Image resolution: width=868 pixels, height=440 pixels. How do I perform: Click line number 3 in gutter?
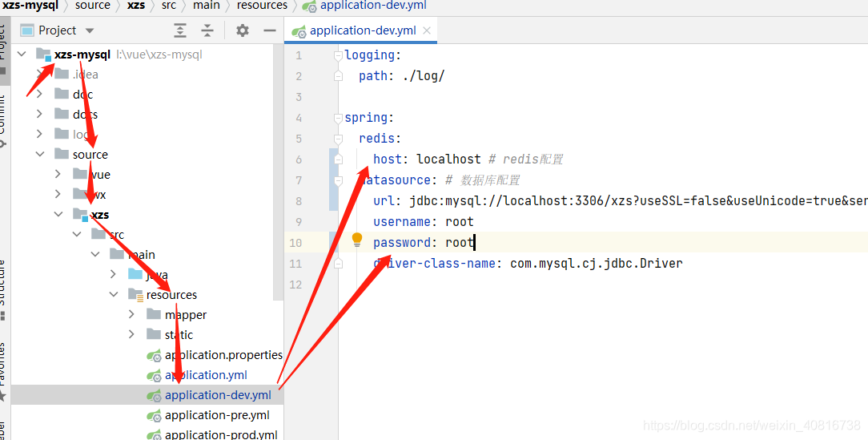pyautogui.click(x=299, y=97)
